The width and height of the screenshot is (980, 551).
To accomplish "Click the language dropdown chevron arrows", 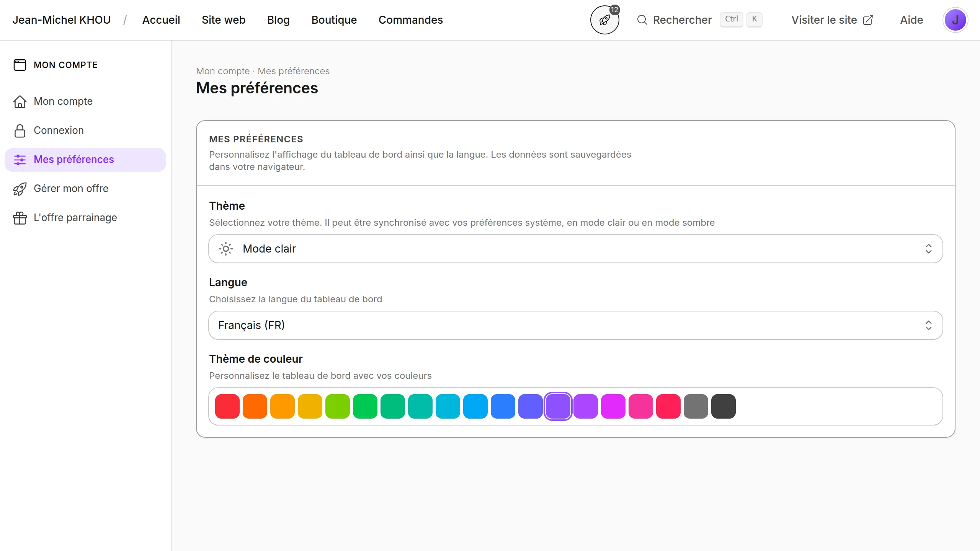I will [x=928, y=325].
